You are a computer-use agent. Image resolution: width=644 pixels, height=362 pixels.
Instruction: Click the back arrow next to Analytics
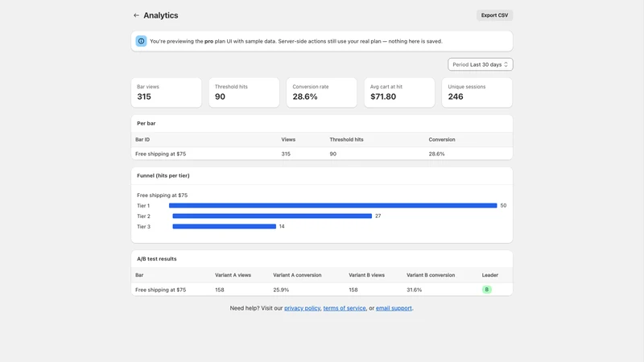(136, 15)
